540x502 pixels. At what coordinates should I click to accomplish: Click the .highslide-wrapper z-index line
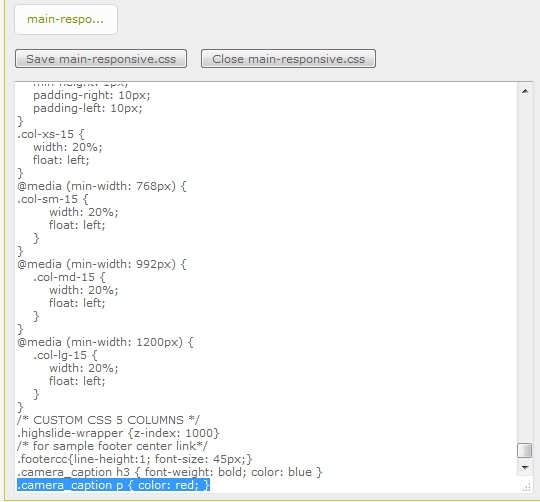click(118, 433)
